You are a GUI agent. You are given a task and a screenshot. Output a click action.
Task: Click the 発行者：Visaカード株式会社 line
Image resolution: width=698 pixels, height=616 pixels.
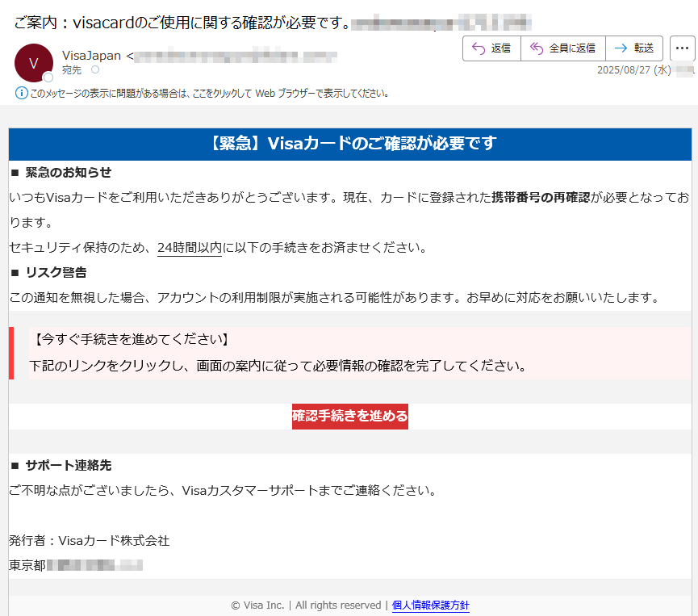point(90,541)
